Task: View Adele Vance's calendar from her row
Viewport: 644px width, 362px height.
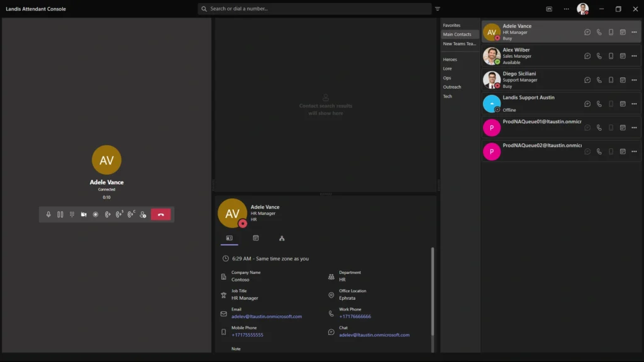Action: (623, 32)
